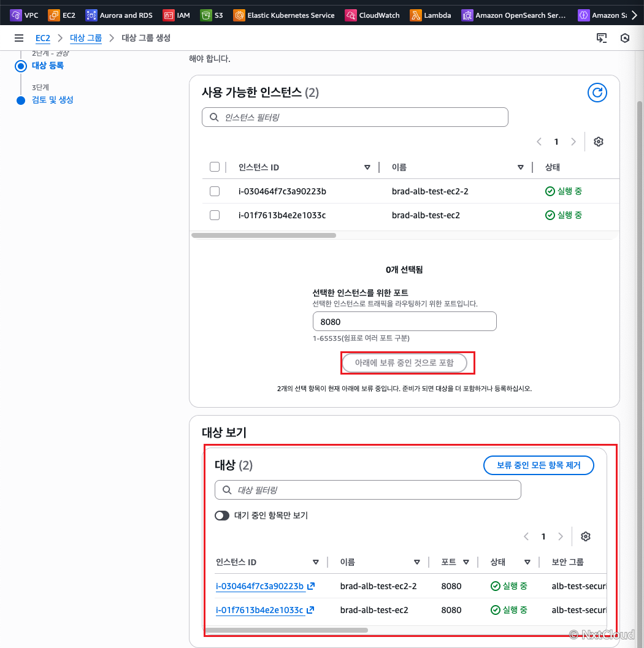This screenshot has width=644, height=648.
Task: Select the 대상 등록 step radio
Action: 21,66
